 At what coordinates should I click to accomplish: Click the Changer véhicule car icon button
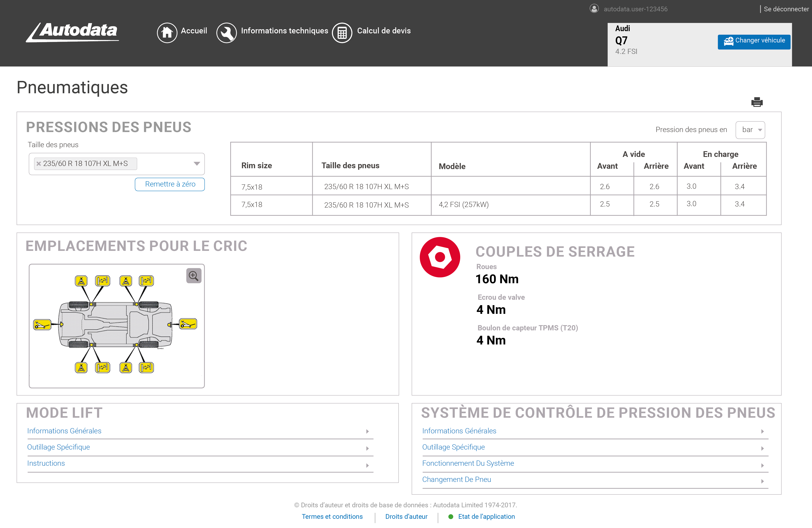tap(729, 41)
